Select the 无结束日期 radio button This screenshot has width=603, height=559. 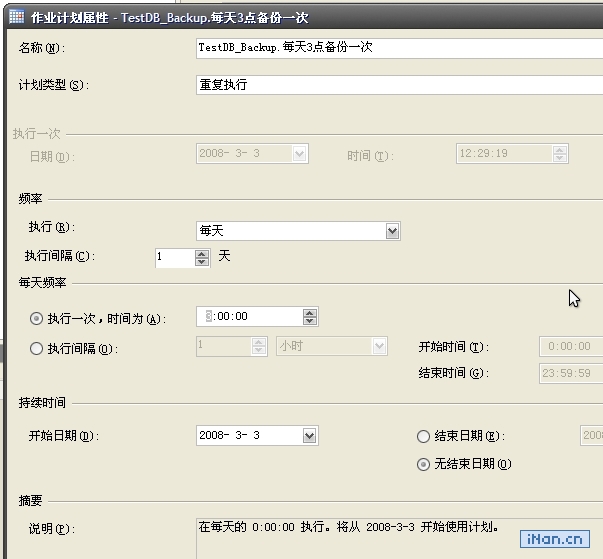coord(423,464)
